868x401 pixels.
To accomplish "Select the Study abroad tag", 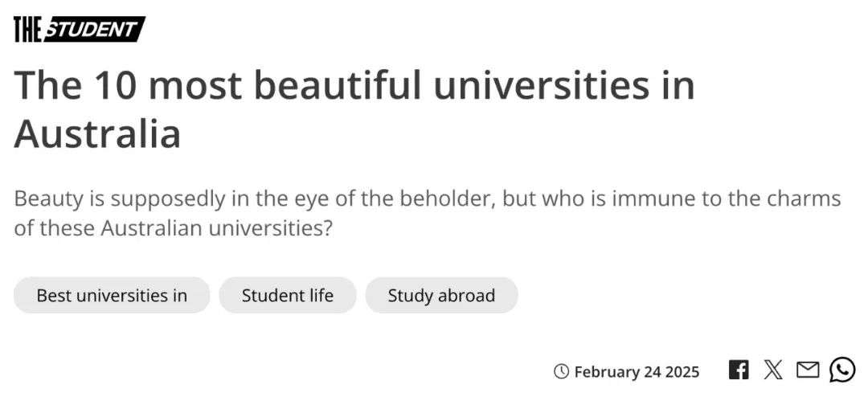I will pos(441,295).
